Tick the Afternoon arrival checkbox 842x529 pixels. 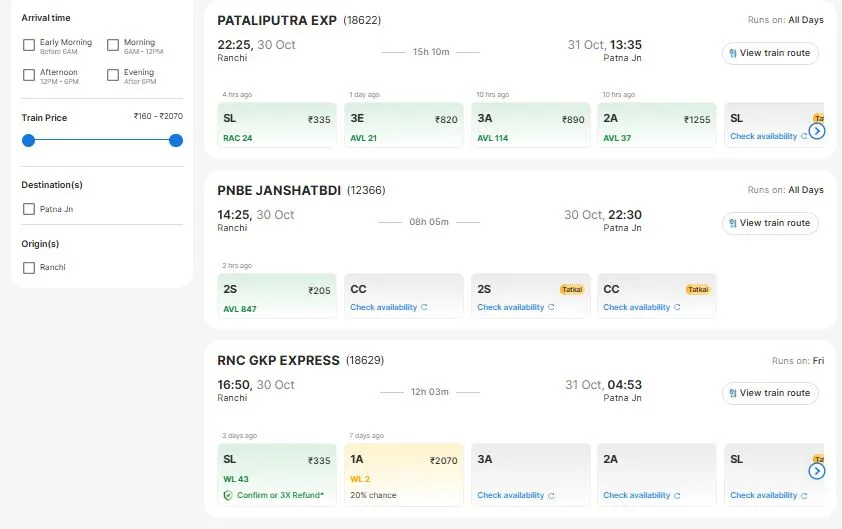coord(29,75)
